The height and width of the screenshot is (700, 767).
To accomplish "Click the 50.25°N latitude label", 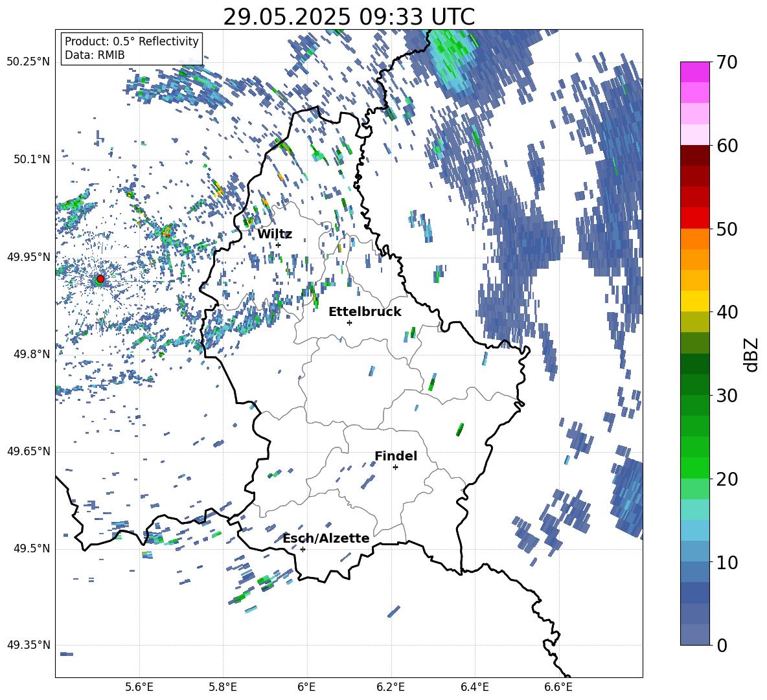I will 29,62.
